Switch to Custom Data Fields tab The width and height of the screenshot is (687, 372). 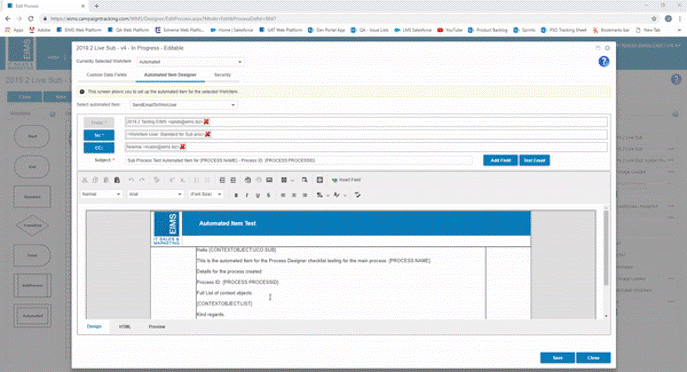(x=106, y=75)
